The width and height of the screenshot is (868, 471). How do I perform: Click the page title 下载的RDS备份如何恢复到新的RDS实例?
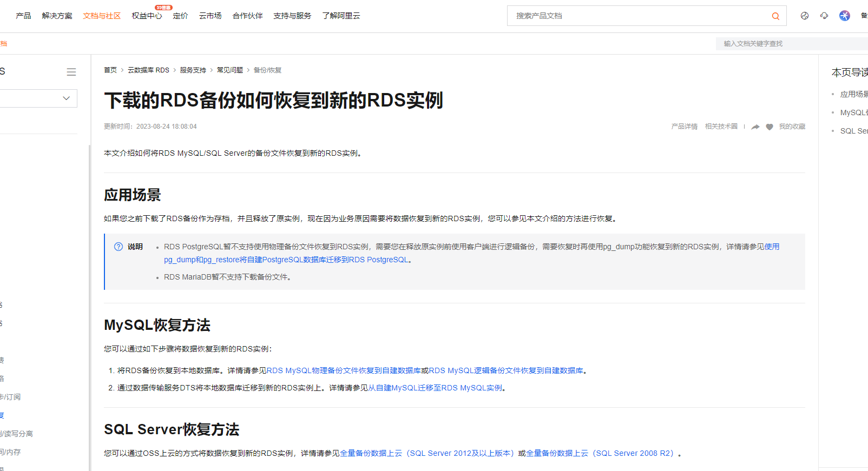tap(274, 101)
